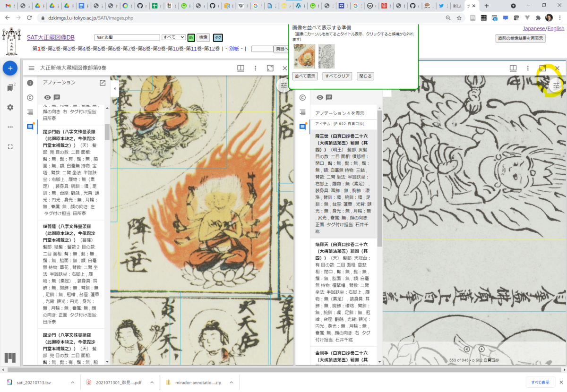Open the workspace more options (three dots)
The width and height of the screenshot is (567, 392).
(x=10, y=127)
